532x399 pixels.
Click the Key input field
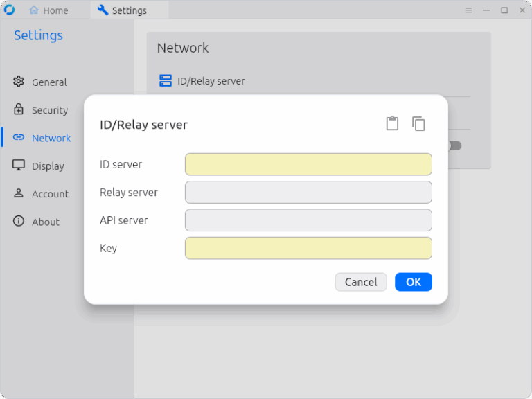308,248
